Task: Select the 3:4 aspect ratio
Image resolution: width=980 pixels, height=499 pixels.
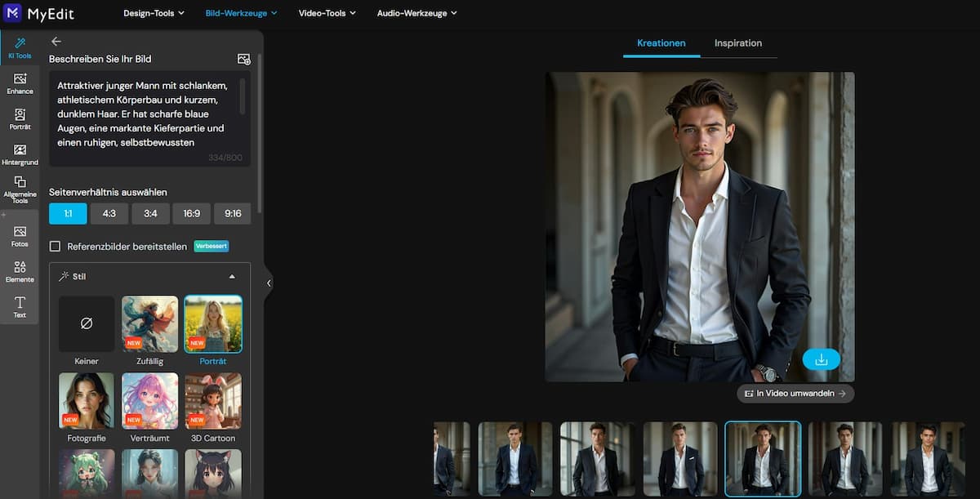Action: point(150,213)
